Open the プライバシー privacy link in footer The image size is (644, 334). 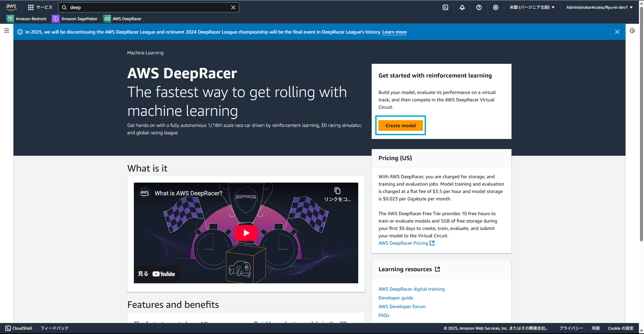[571, 328]
